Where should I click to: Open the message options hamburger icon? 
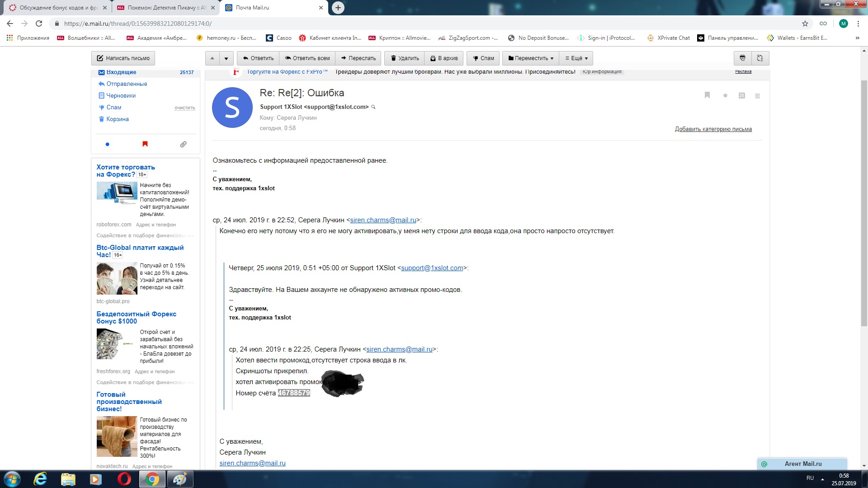757,96
